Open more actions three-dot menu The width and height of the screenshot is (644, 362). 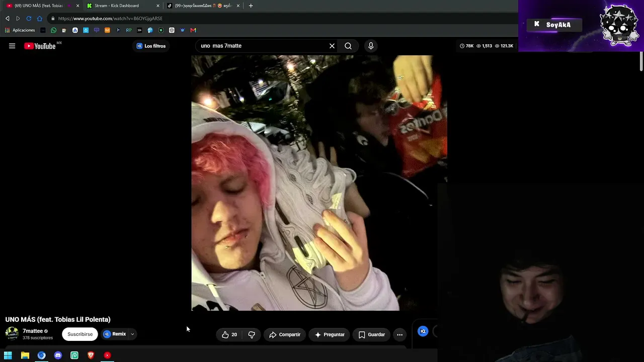tap(399, 334)
